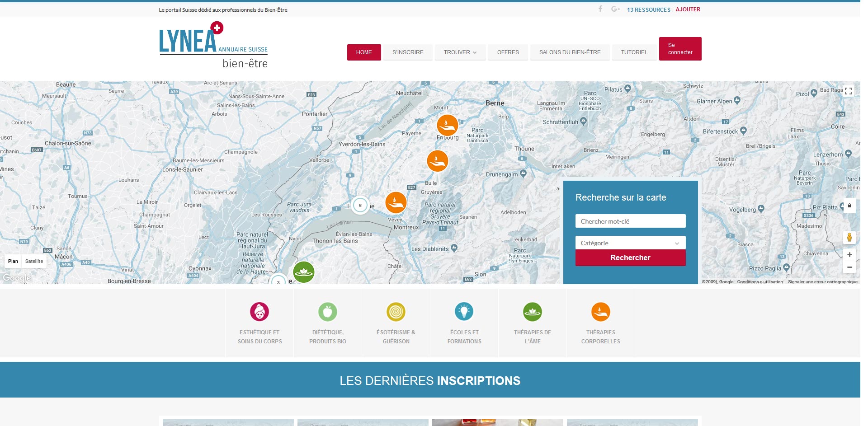Click the orange therapy marker near Vevey
Viewport: 868px width, 426px height.
tap(396, 202)
